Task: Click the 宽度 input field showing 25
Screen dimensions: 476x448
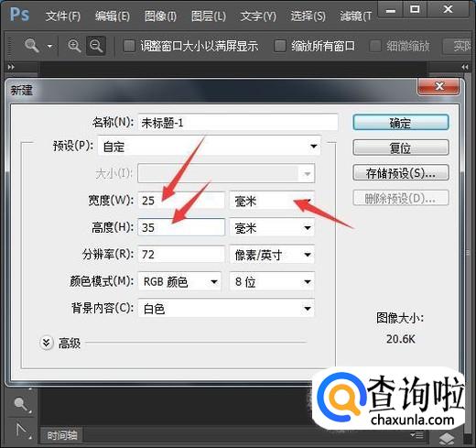Action: pyautogui.click(x=181, y=201)
